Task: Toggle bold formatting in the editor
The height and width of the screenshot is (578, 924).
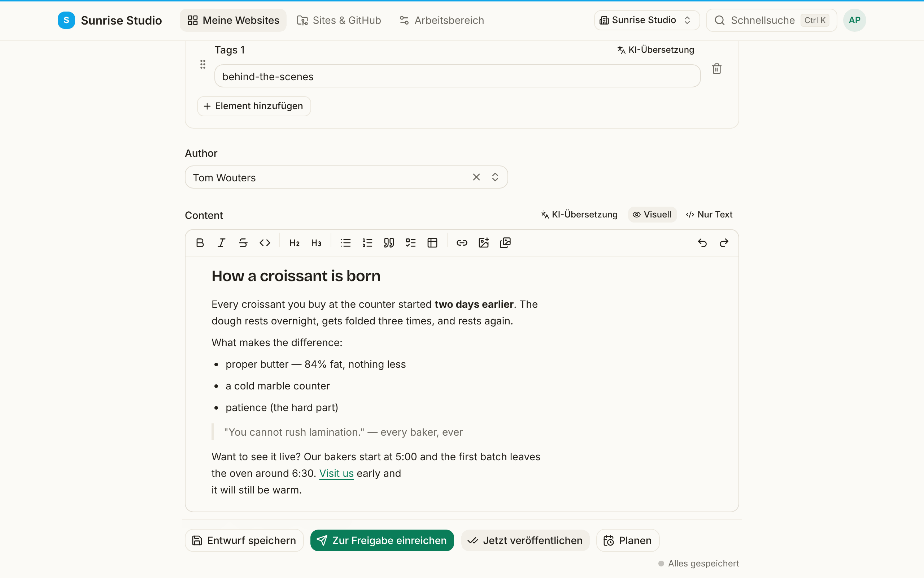Action: pyautogui.click(x=200, y=243)
